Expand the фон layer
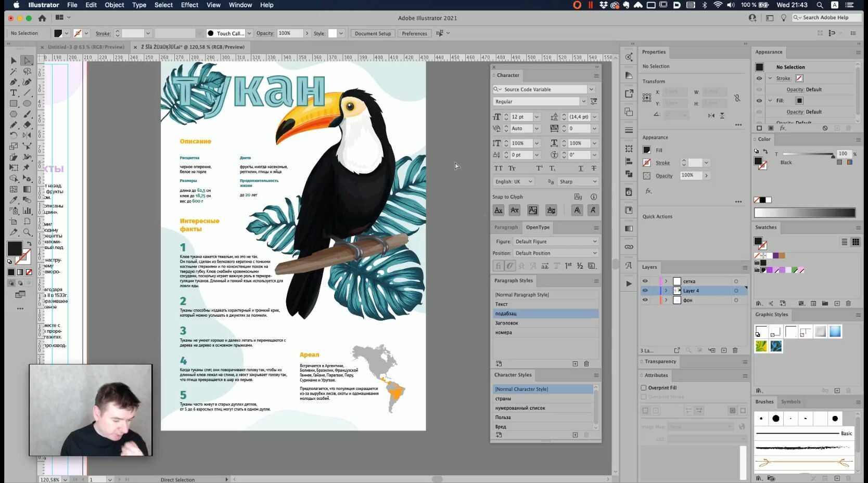The image size is (868, 483). point(666,300)
